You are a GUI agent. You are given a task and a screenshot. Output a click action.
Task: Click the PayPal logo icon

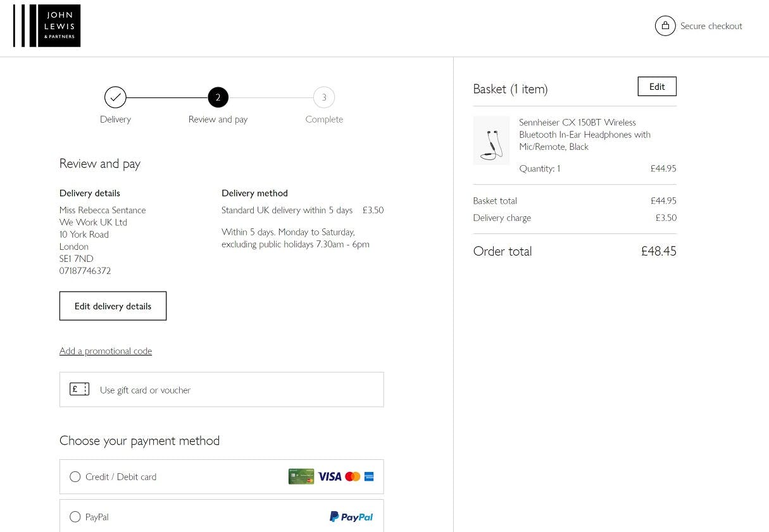pyautogui.click(x=351, y=517)
